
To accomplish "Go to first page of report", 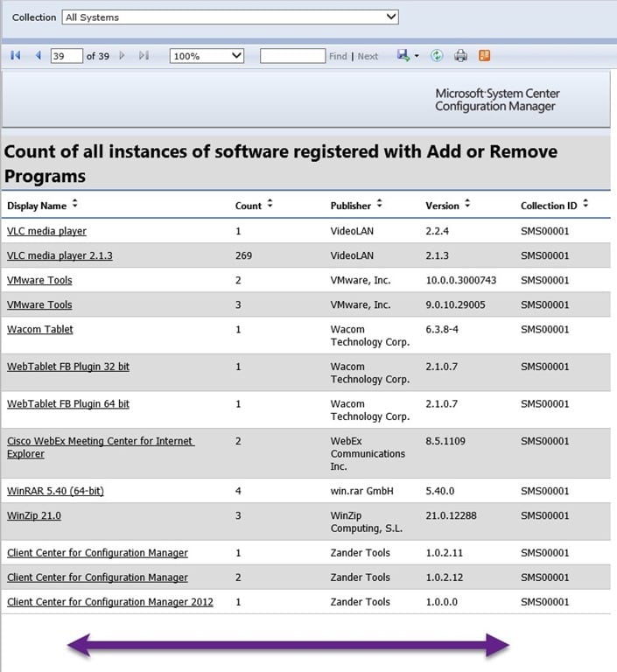I will (16, 55).
